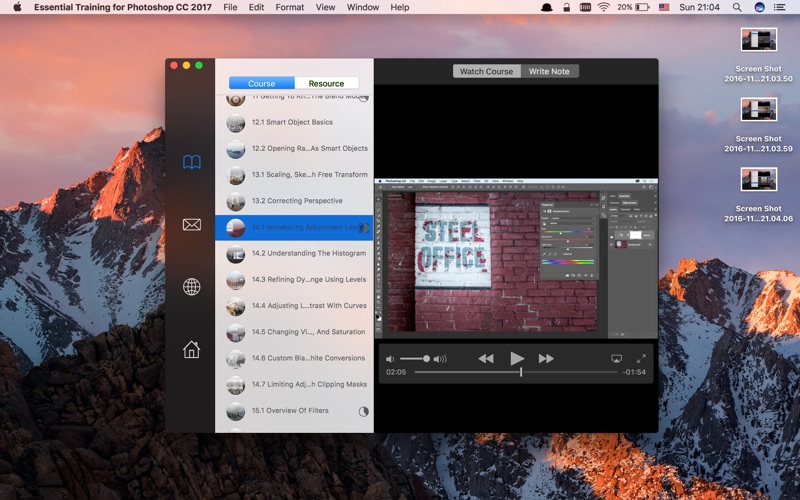Select the Course tab
Screen dimensions: 800x500
(x=262, y=83)
